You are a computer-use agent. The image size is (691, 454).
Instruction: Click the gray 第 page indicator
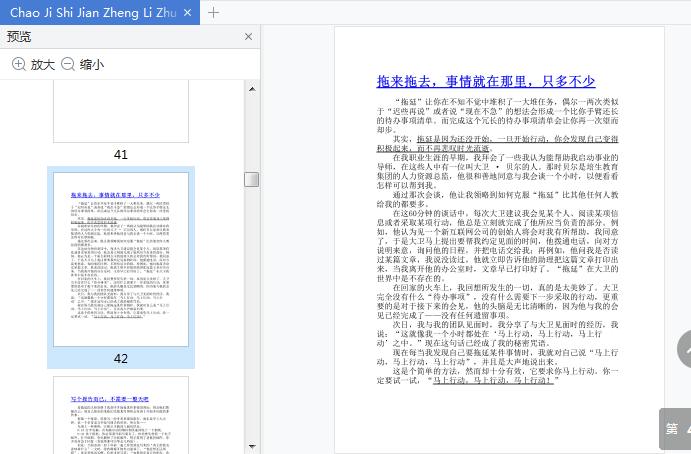(675, 428)
